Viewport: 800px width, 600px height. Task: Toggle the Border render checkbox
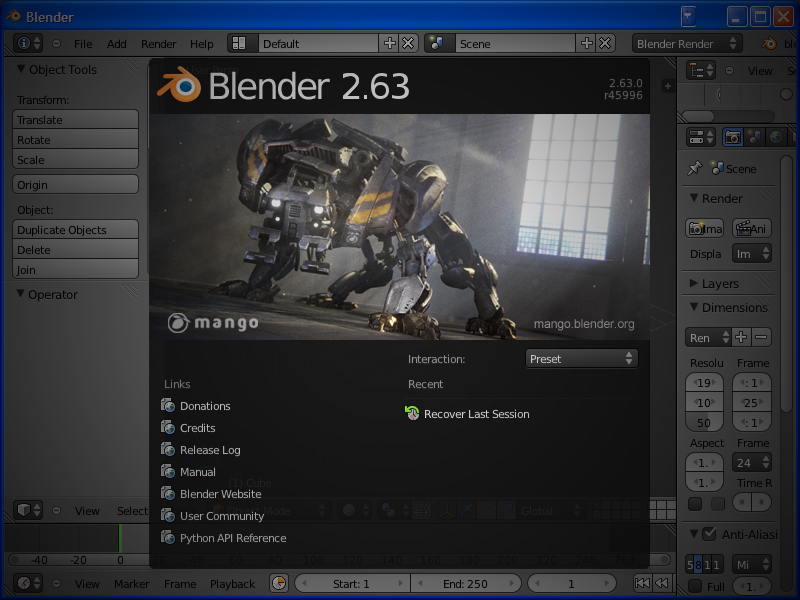[x=695, y=504]
